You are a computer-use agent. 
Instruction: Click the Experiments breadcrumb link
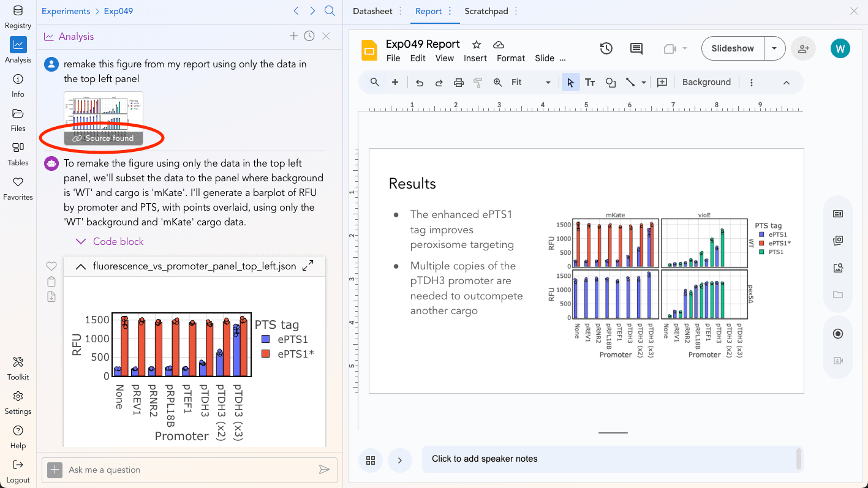(66, 11)
